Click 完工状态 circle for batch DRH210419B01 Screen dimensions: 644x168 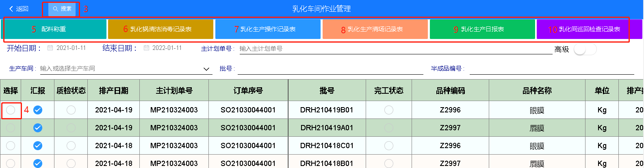tap(389, 110)
